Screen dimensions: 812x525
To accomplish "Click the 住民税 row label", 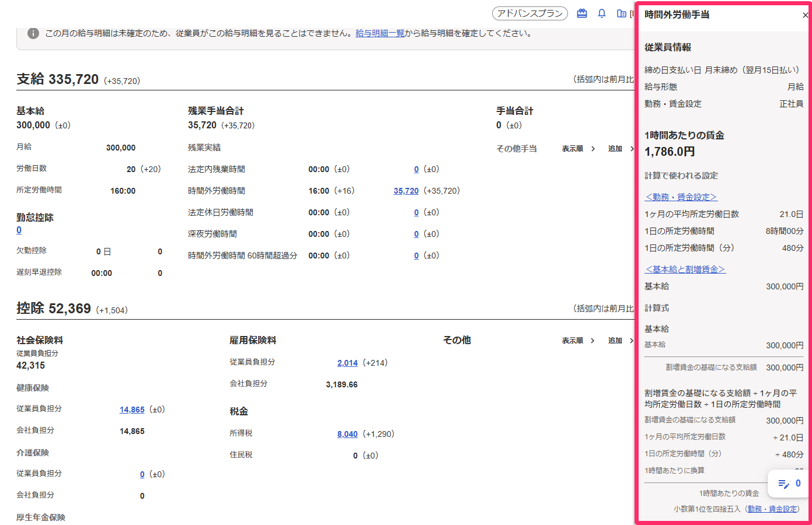I will pyautogui.click(x=241, y=454).
